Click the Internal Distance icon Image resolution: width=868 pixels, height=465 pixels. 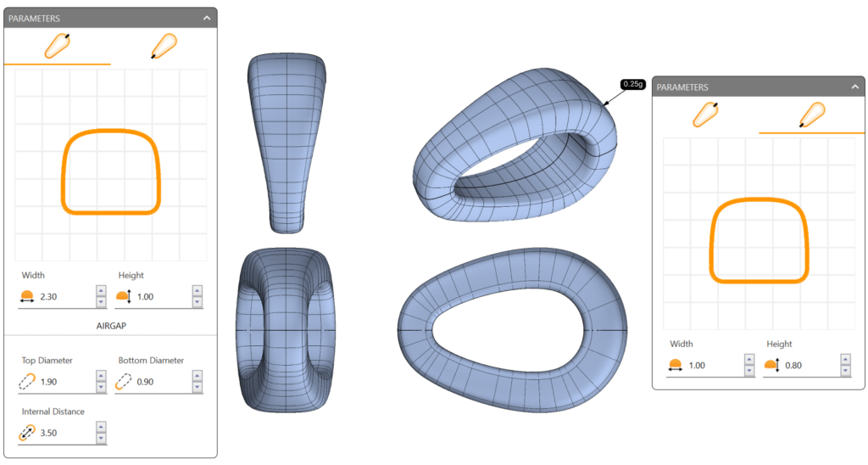coord(27,434)
